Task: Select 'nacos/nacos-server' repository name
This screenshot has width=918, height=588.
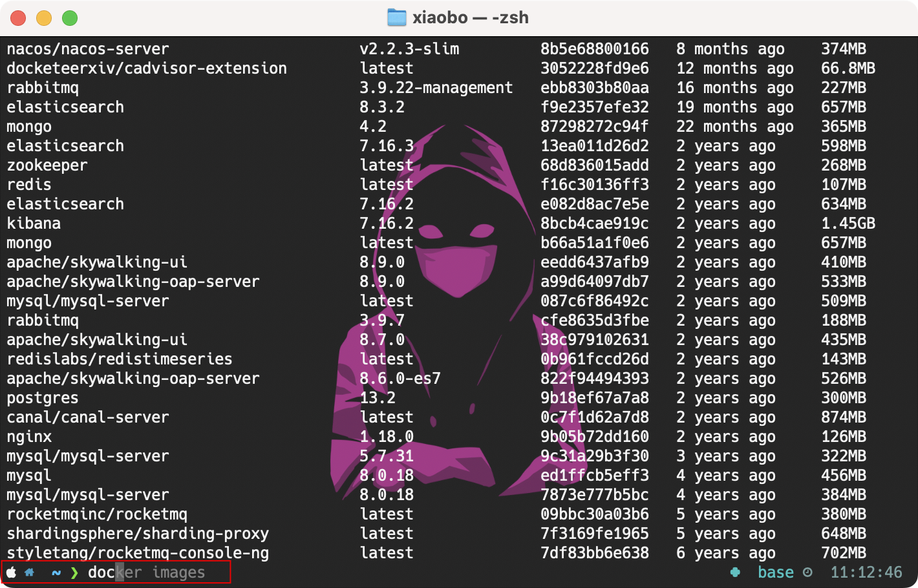Action: tap(88, 49)
